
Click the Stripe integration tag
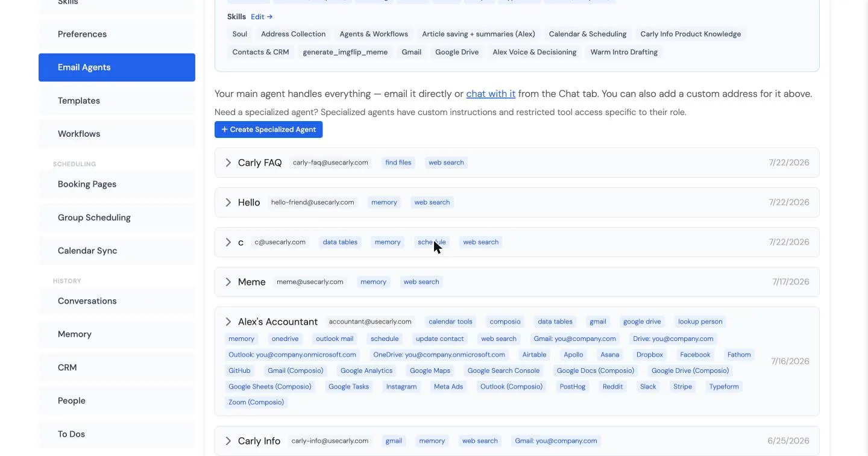coord(682,387)
